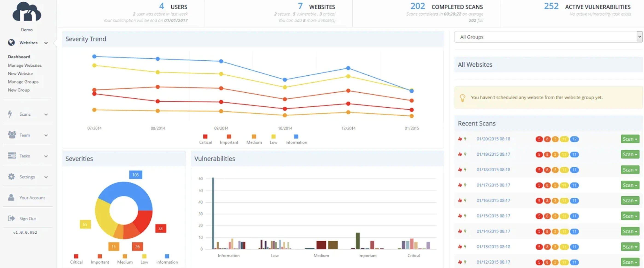Toggle the Critical series in the Severity Trend legend
644x268 pixels.
click(205, 139)
